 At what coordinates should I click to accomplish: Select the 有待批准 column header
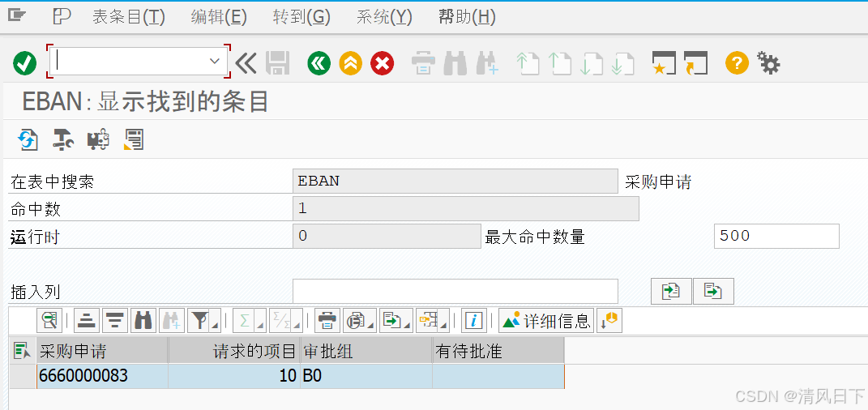pos(498,351)
